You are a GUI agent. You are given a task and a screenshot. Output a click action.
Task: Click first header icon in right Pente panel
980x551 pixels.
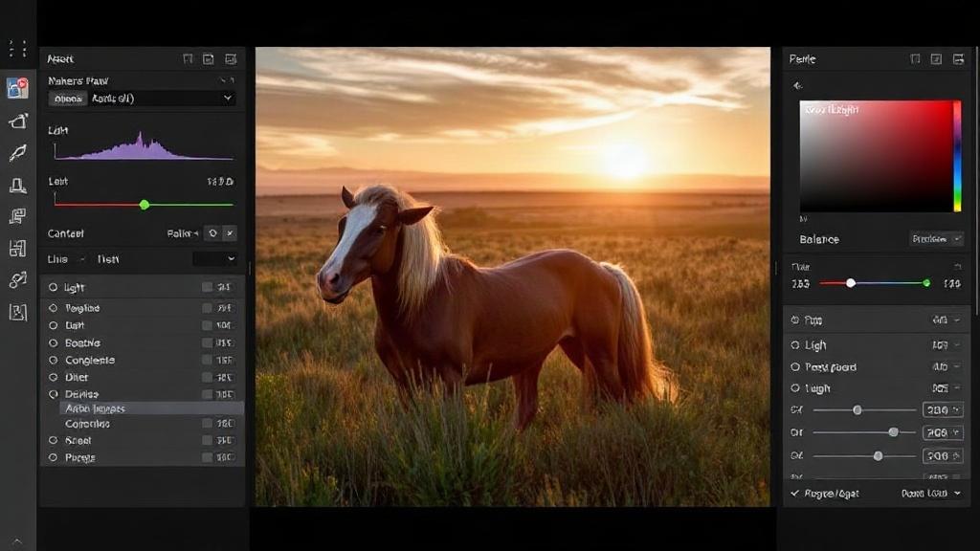pos(915,58)
